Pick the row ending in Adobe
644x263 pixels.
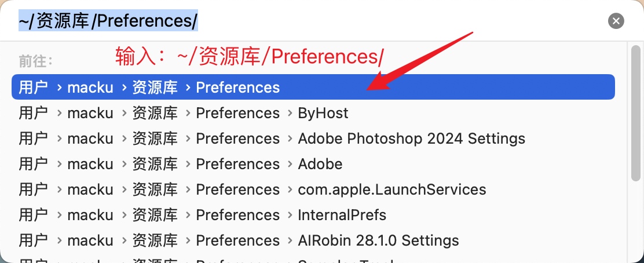tap(313, 164)
